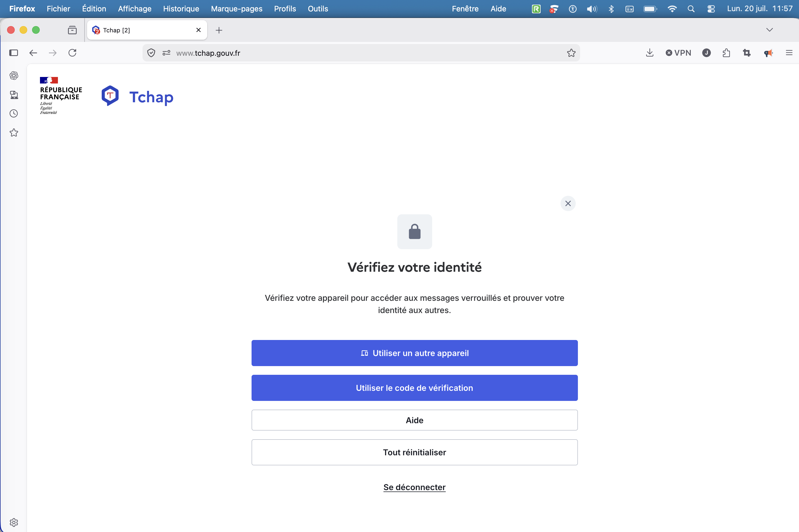Open the Profils menu

click(x=285, y=9)
